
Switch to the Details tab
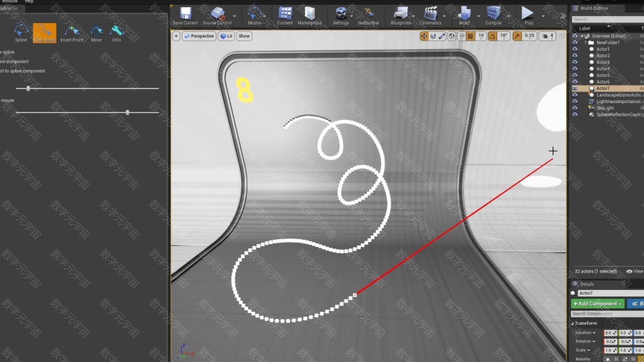pos(587,285)
